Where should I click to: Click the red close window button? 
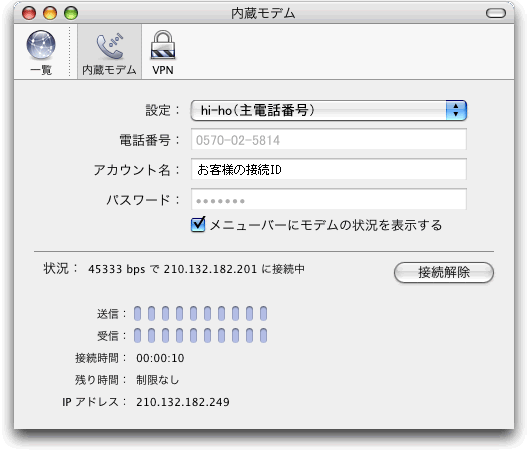tap(29, 13)
